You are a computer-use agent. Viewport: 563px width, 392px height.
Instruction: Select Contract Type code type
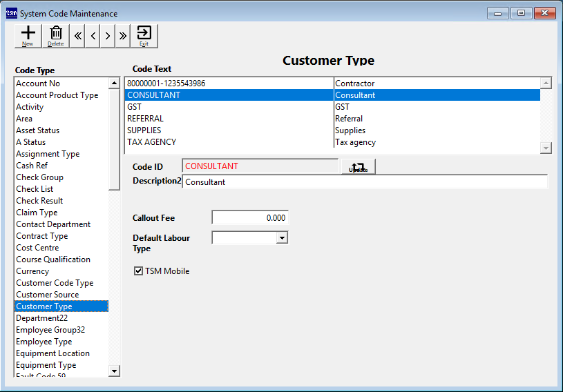coord(61,236)
